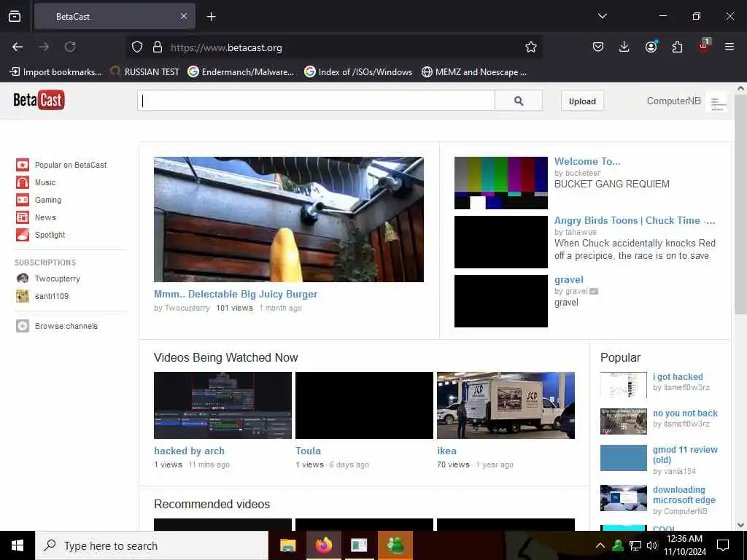Open the Welcome To... video link

(x=587, y=161)
